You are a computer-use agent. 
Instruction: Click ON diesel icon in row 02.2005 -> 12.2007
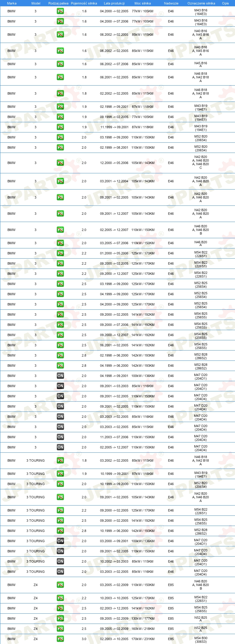coord(60,447)
